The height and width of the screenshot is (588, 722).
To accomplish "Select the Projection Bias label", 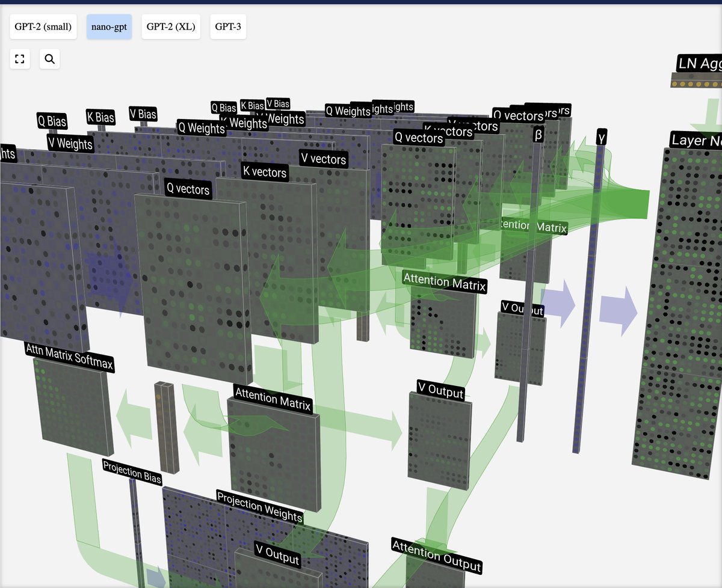I will [x=133, y=473].
